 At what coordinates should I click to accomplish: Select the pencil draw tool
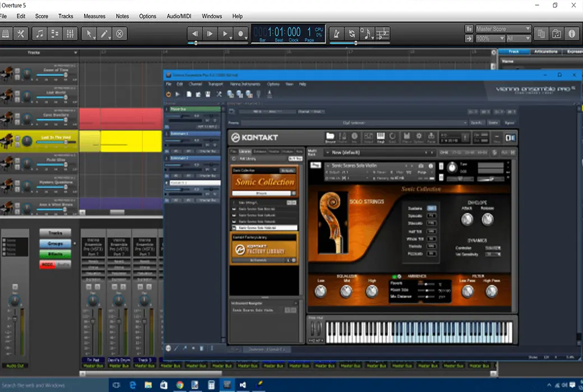point(104,34)
